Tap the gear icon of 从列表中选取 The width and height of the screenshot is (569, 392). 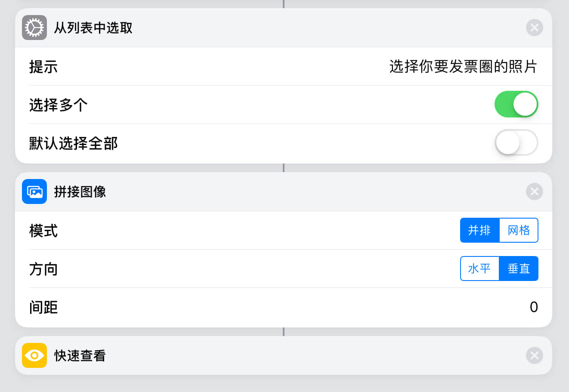coord(34,28)
